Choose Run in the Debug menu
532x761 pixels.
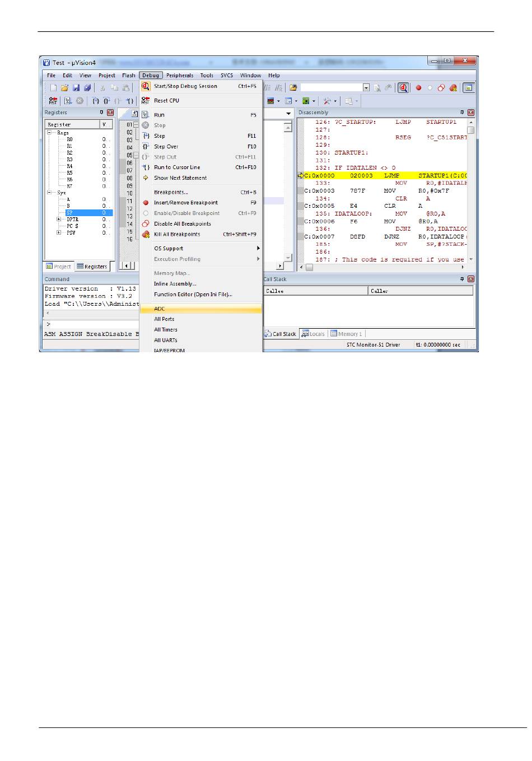coord(201,115)
